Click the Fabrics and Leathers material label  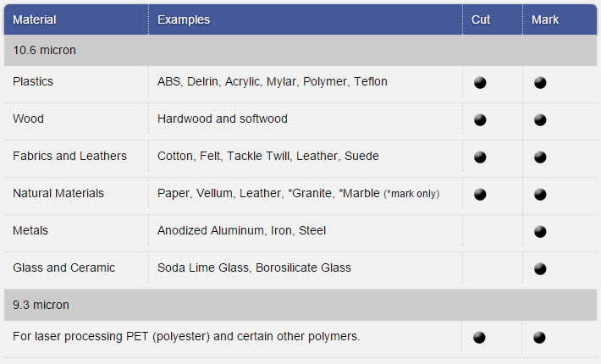tap(69, 156)
